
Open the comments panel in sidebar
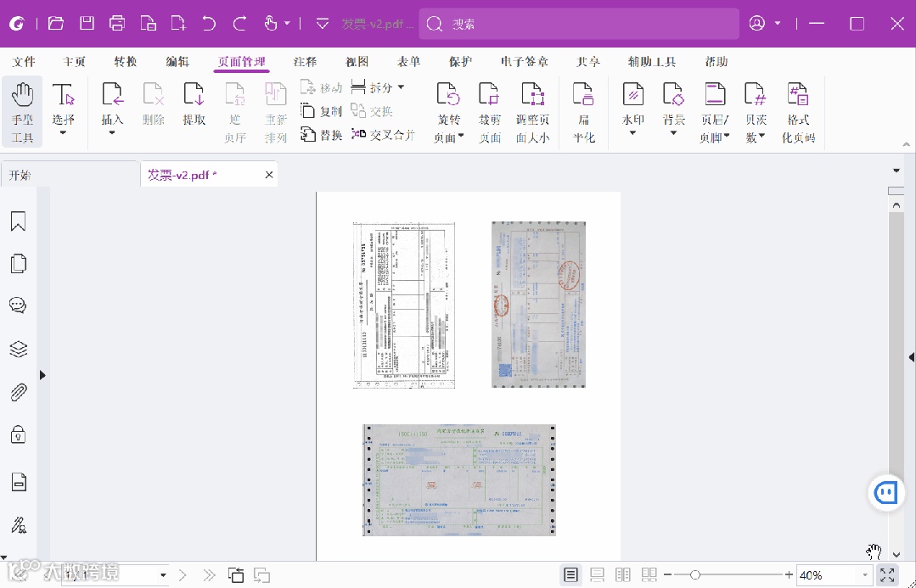pyautogui.click(x=18, y=305)
